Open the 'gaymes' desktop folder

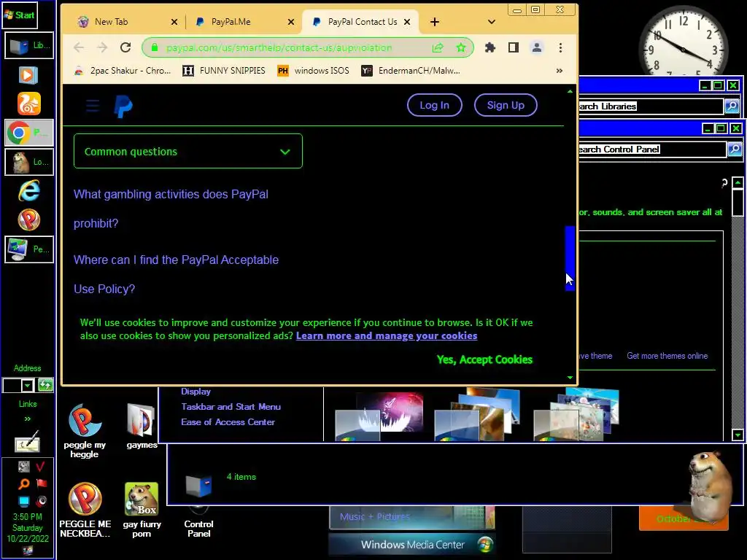(x=142, y=426)
